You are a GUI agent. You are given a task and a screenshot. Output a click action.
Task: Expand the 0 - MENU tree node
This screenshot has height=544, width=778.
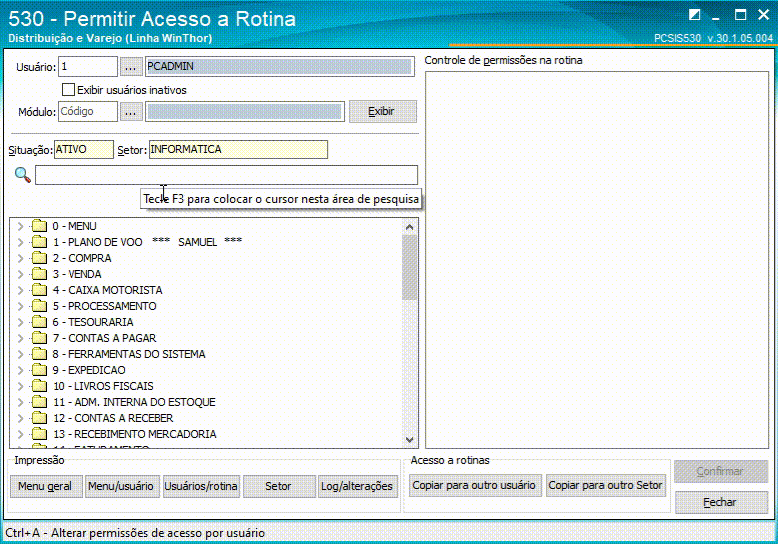[20, 226]
